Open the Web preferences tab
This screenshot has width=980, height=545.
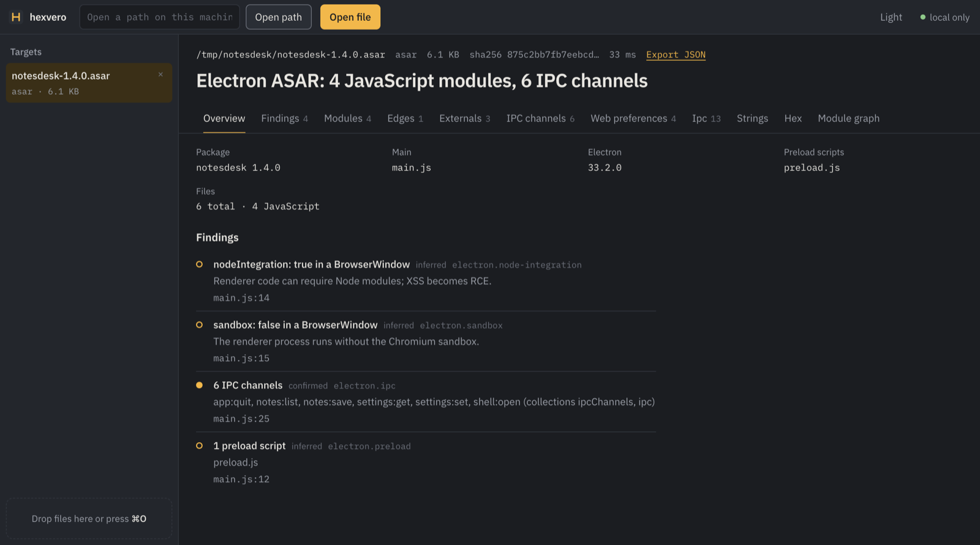click(633, 118)
